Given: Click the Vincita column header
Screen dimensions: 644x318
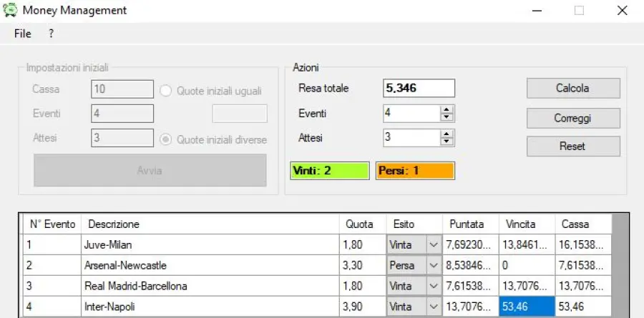Looking at the screenshot, I should click(527, 224).
